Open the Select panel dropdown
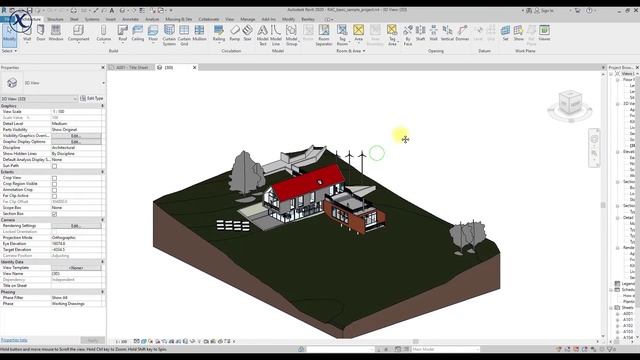Viewport: 640px width, 360px height. pos(9,51)
